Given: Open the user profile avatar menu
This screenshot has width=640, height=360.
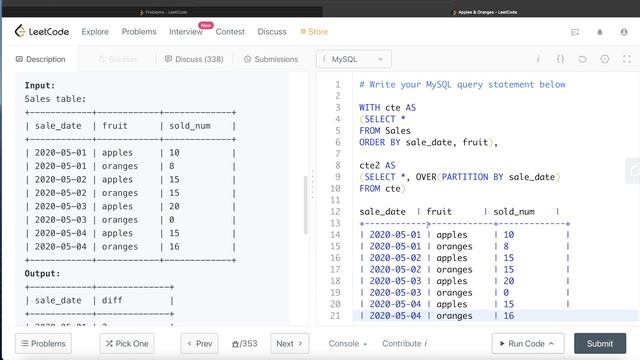Looking at the screenshot, I should click(x=624, y=32).
